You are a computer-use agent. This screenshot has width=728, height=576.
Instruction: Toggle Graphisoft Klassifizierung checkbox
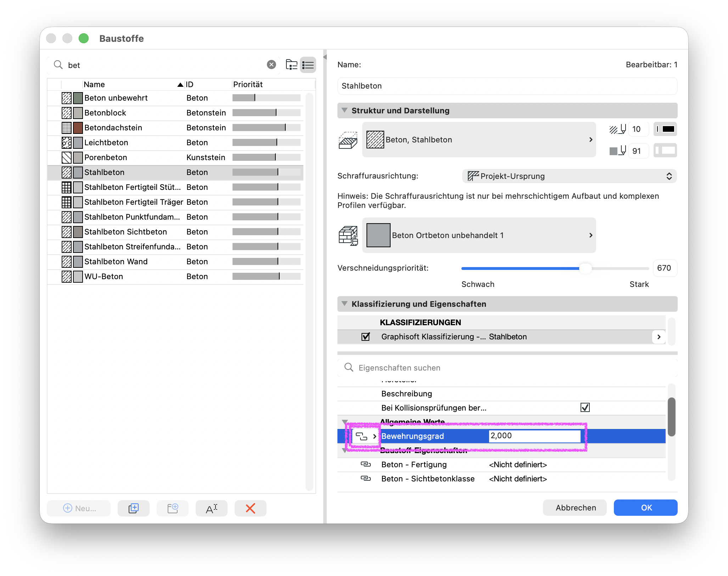pyautogui.click(x=365, y=337)
